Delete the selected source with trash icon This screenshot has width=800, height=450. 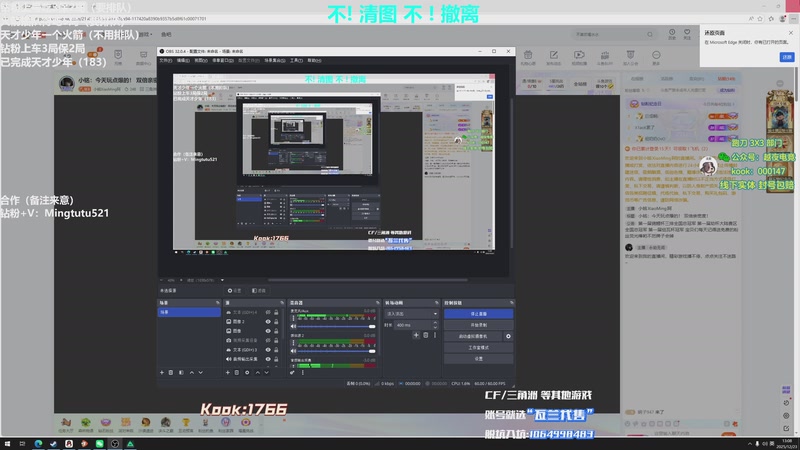point(237,372)
